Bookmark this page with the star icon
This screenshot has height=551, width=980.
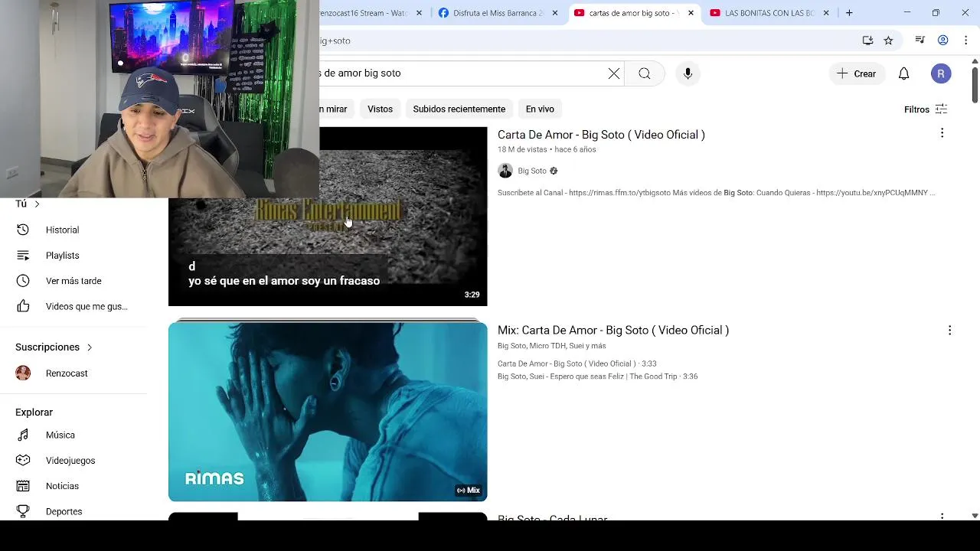(888, 41)
